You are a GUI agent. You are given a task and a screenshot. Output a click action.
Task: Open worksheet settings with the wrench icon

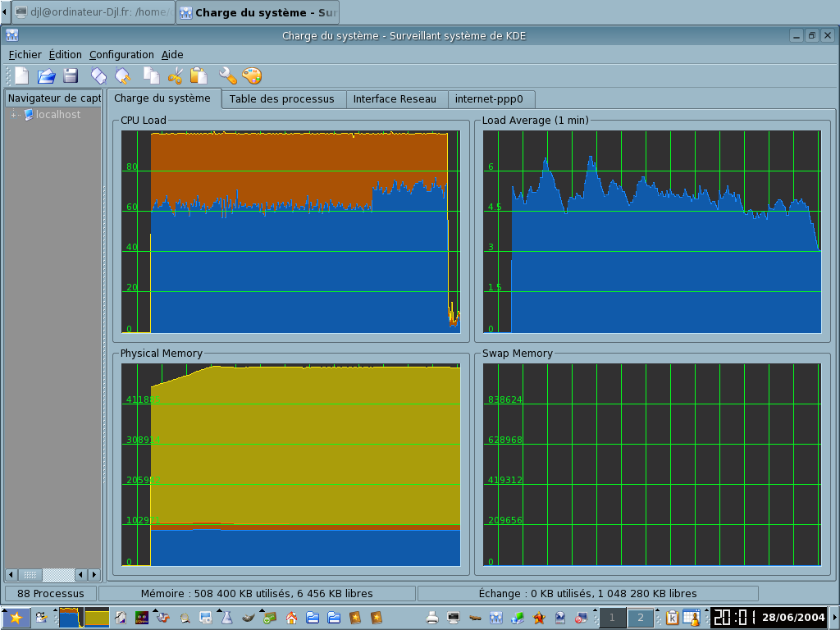227,76
